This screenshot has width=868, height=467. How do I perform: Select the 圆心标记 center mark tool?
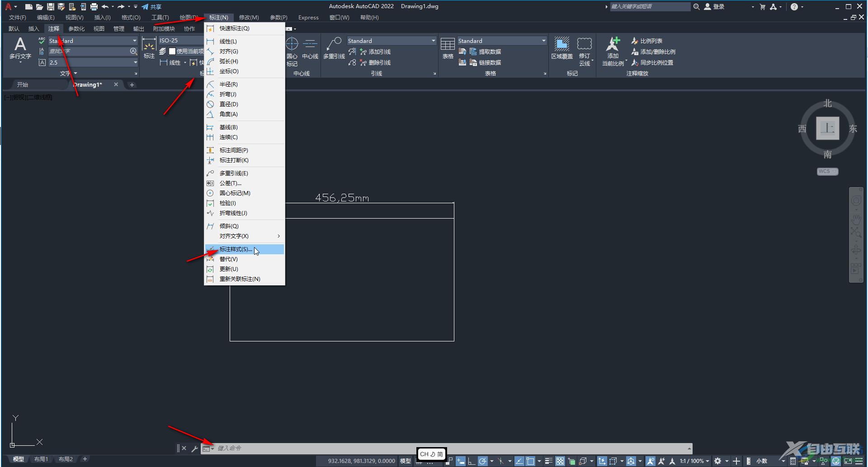pyautogui.click(x=292, y=51)
